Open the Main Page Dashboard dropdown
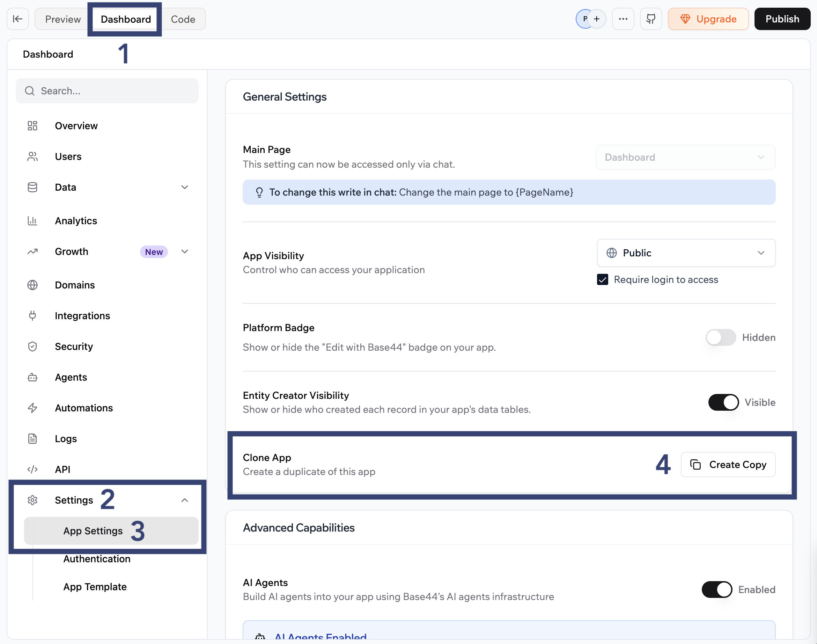Viewport: 817px width, 644px height. pyautogui.click(x=685, y=157)
